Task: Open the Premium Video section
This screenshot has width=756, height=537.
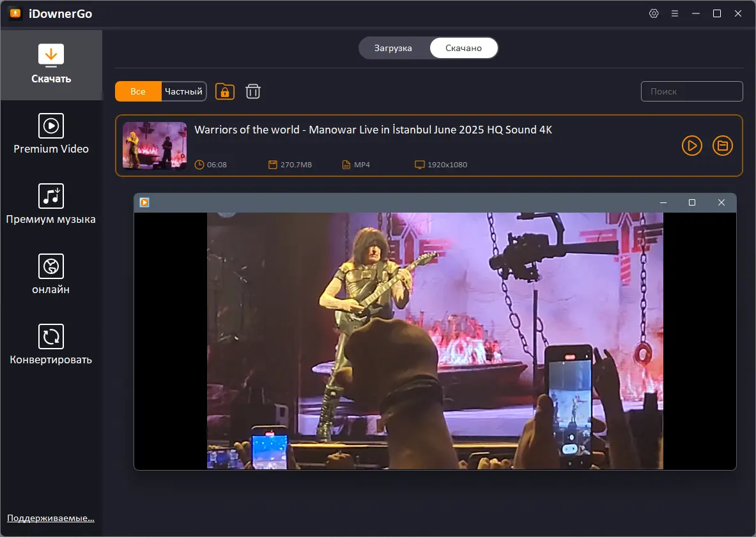Action: tap(51, 134)
